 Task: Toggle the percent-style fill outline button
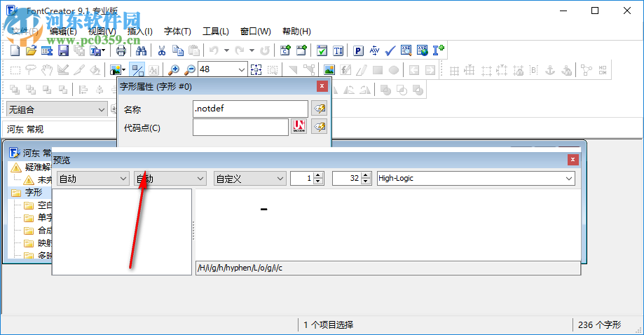click(137, 70)
